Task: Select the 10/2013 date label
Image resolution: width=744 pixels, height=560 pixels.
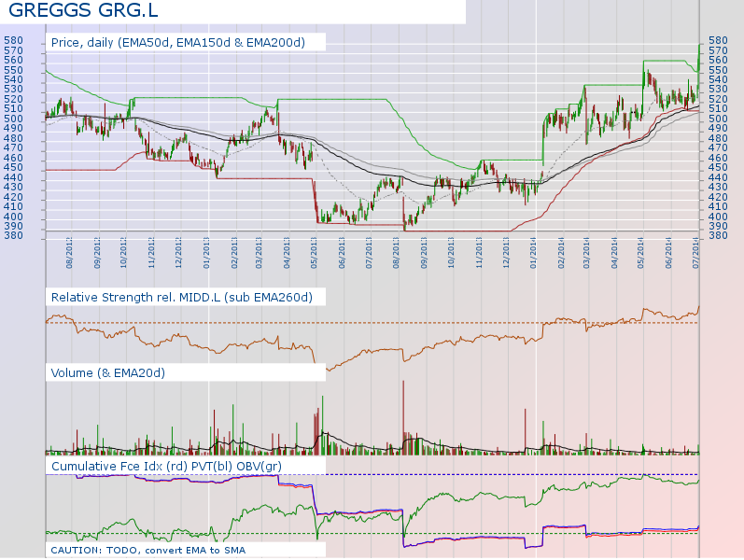Action: point(451,253)
